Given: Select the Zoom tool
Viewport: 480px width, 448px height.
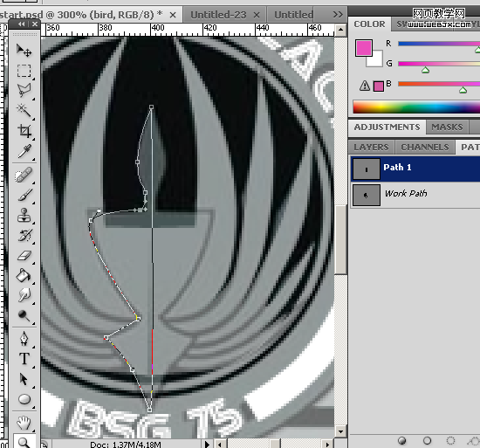Looking at the screenshot, I should click(x=24, y=442).
